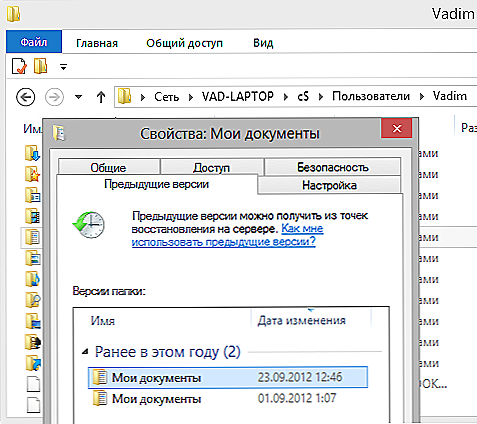Click the c$ breadcrumb segment
Screen dimensions: 477x424
[x=303, y=97]
